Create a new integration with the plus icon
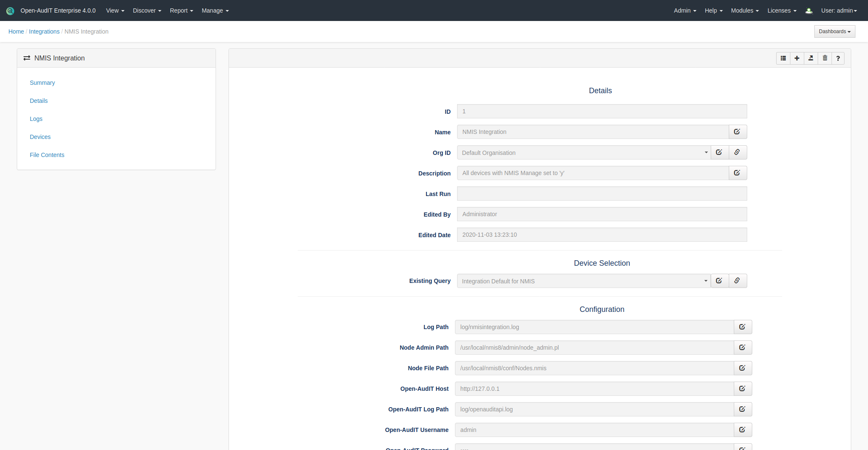This screenshot has width=868, height=450. pos(797,58)
